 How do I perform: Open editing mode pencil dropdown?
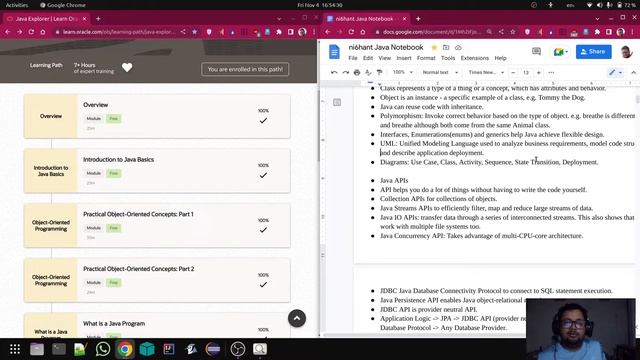pyautogui.click(x=616, y=72)
